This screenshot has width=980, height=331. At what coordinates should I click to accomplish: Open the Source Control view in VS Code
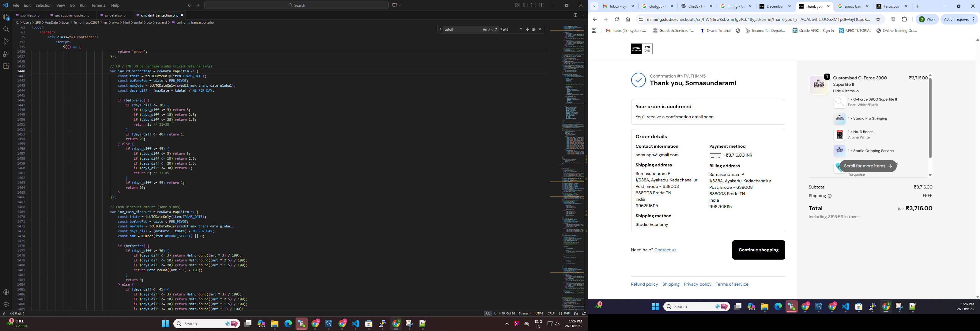[6, 41]
